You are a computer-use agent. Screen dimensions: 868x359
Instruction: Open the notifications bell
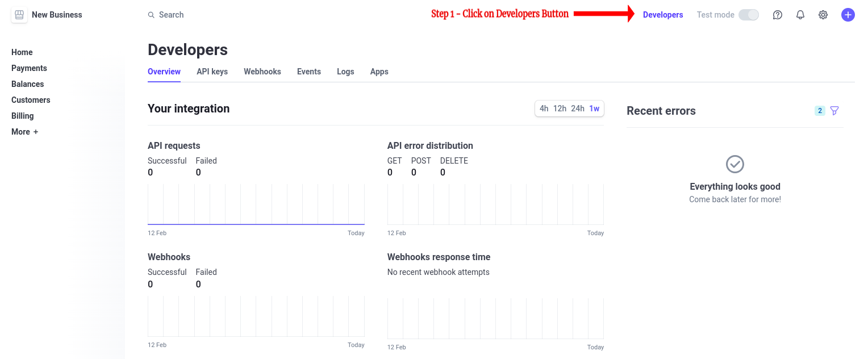(x=800, y=15)
